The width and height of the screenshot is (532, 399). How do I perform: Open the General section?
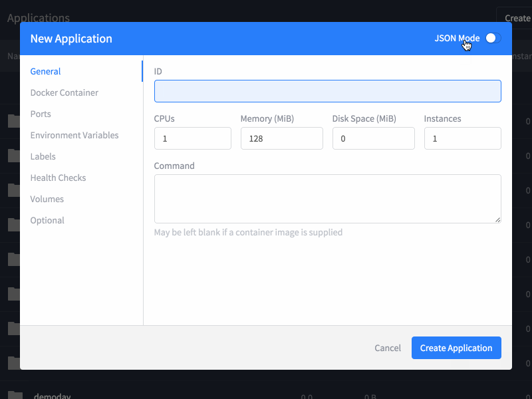[x=45, y=71]
